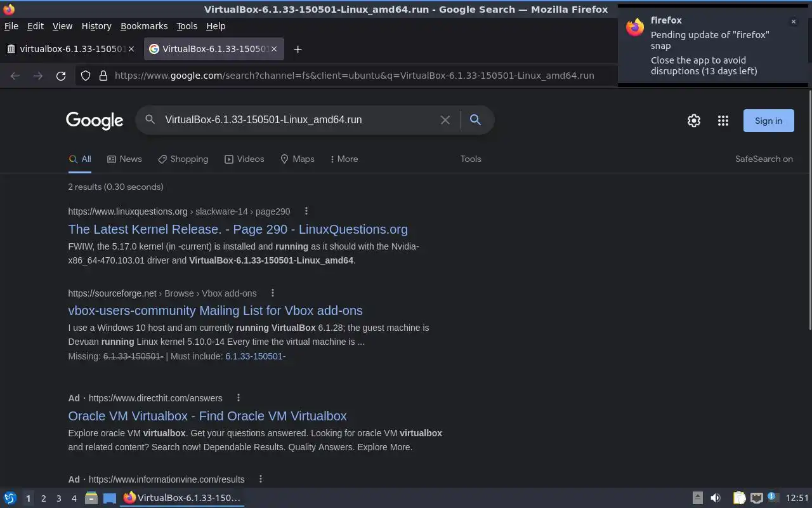Open the File menu
Viewport: 812px width, 508px height.
[x=11, y=26]
